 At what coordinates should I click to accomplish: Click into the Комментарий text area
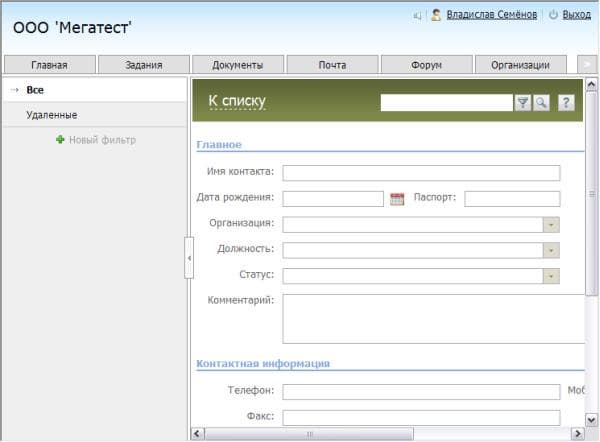[434, 319]
